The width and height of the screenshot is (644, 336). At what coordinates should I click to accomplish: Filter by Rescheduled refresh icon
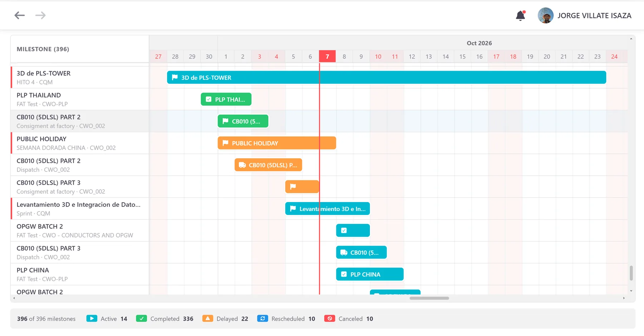[x=263, y=318]
